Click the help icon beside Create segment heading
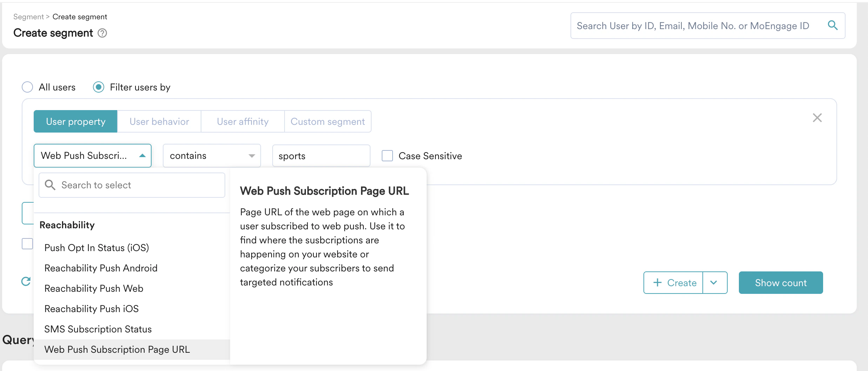 coord(102,33)
